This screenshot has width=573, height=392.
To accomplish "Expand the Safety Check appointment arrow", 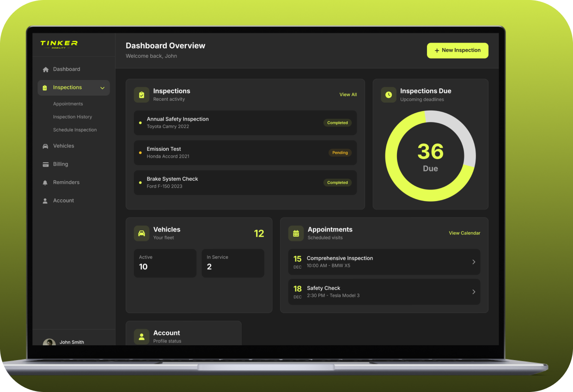I will tap(474, 292).
